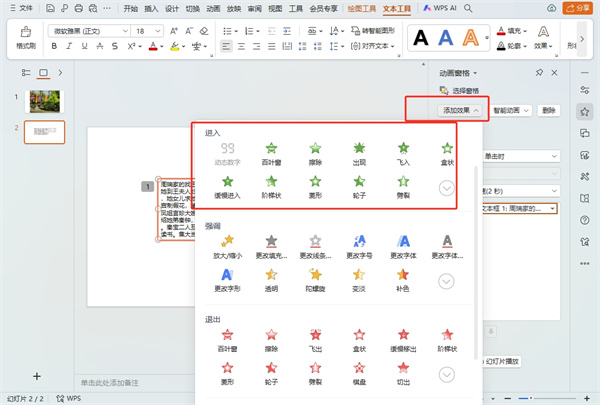Image resolution: width=600 pixels, height=405 pixels.
Task: Switch to the 插入 tab
Action: [151, 8]
